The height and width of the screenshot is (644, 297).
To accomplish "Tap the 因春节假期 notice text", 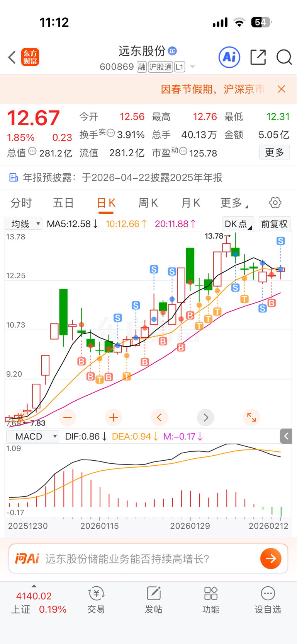I will point(213,89).
